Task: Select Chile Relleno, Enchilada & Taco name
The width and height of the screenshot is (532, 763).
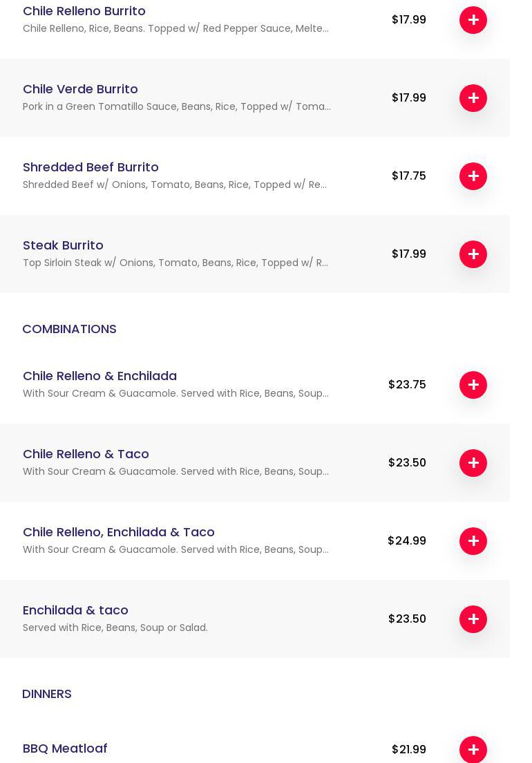Action: tap(119, 532)
